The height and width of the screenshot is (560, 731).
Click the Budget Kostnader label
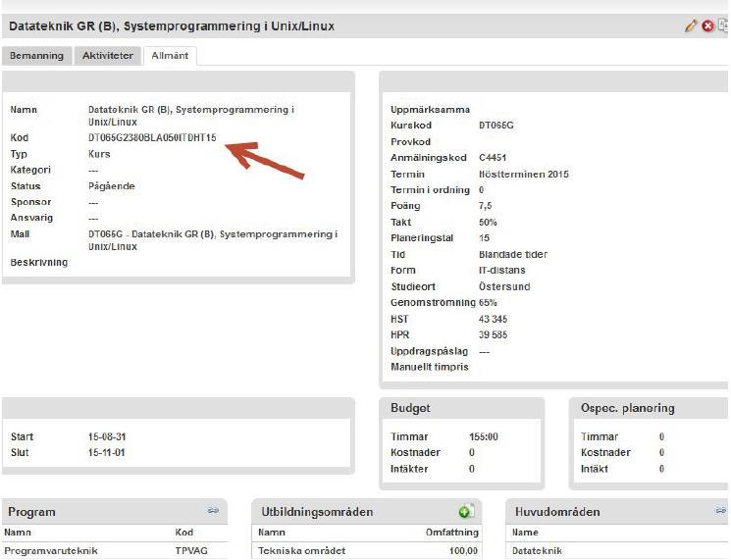pyautogui.click(x=415, y=453)
